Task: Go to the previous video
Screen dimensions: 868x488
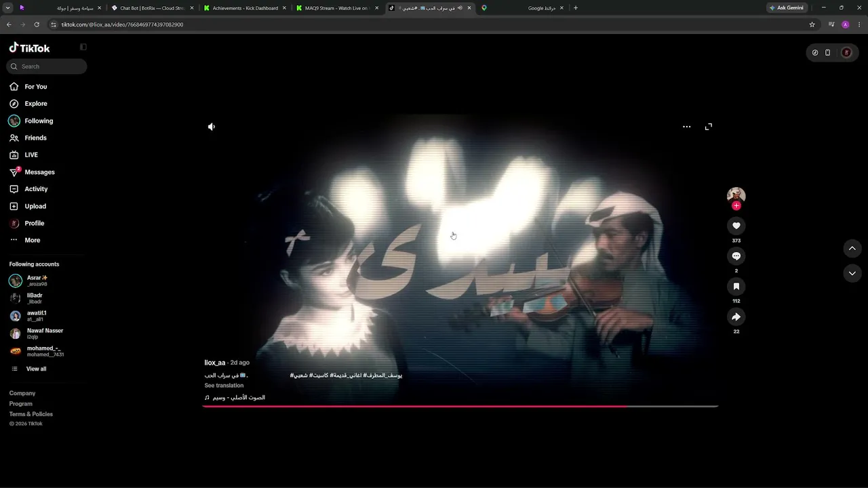Action: pos(852,249)
